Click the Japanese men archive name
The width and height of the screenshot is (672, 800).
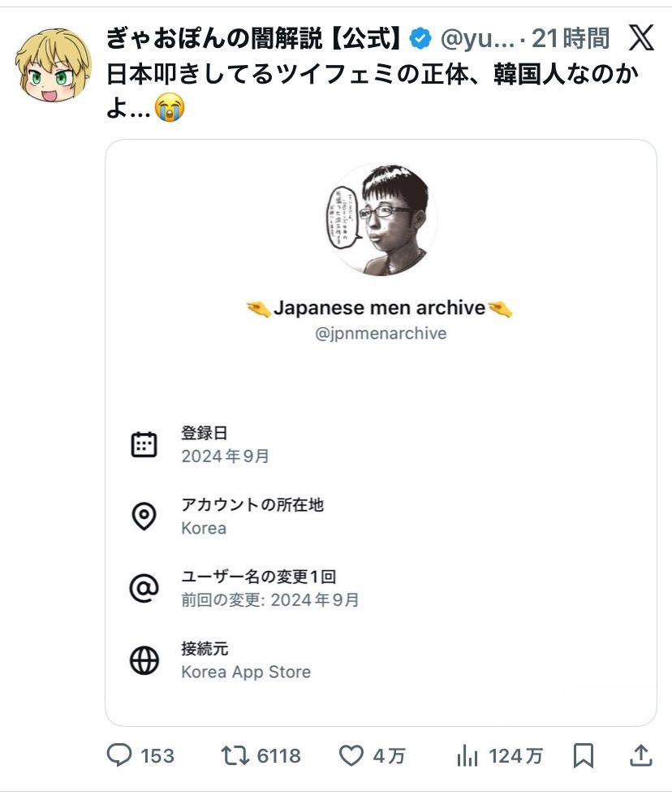(x=379, y=308)
